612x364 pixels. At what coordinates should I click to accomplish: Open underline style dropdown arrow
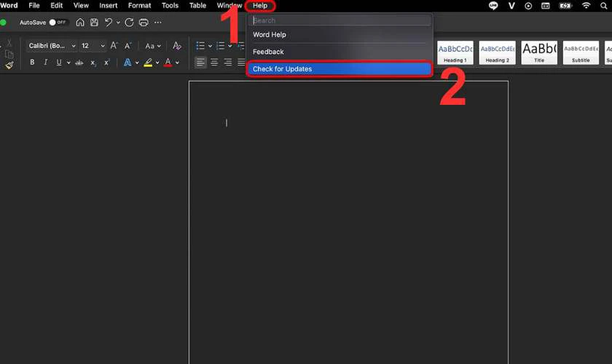[68, 63]
